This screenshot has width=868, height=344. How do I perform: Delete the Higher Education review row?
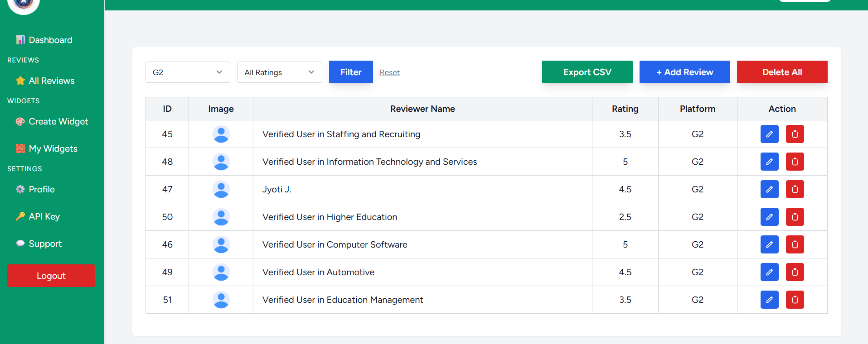[795, 217]
